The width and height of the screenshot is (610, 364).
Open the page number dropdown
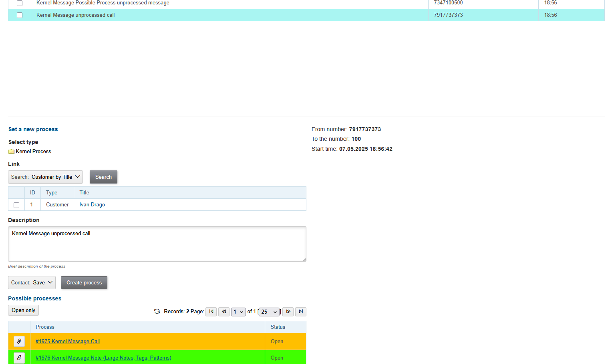238,312
